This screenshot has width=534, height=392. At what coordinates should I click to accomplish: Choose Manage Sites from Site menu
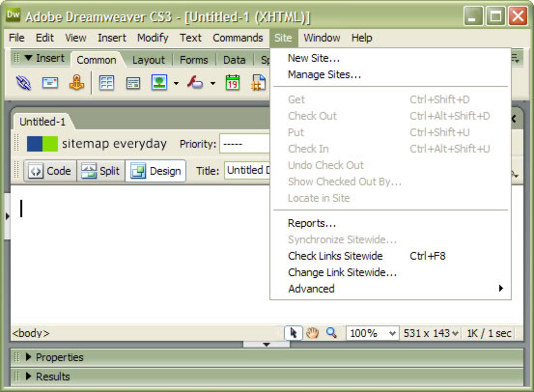click(x=324, y=74)
